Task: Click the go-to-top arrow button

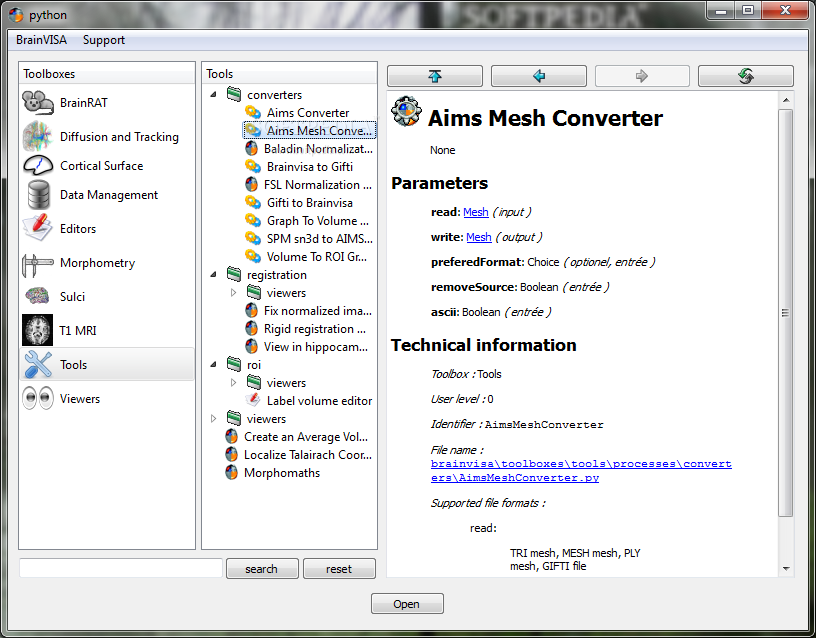Action: click(x=435, y=76)
